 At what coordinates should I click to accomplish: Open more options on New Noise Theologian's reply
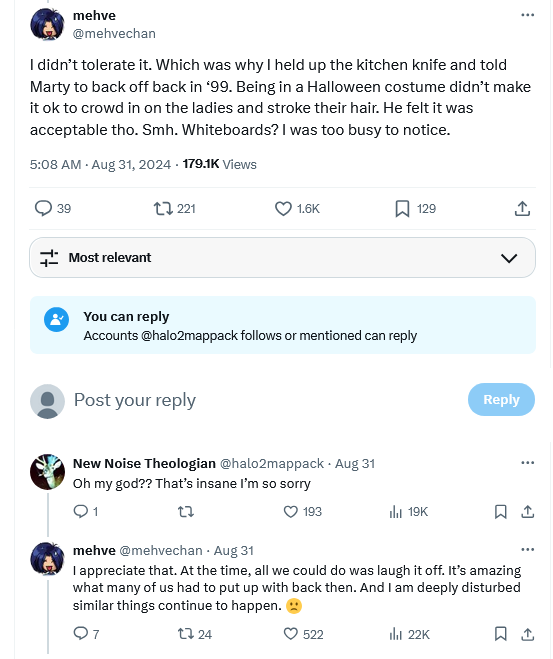click(527, 463)
